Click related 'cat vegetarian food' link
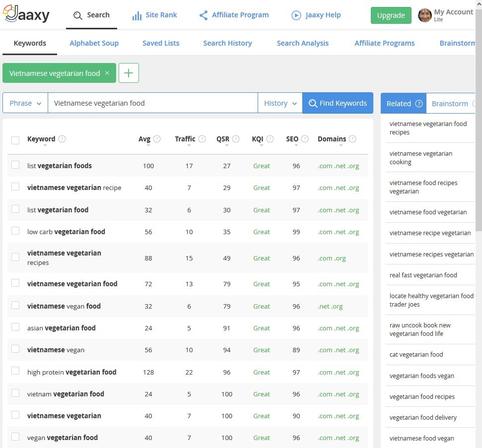Image resolution: width=482 pixels, height=448 pixels. [x=416, y=354]
